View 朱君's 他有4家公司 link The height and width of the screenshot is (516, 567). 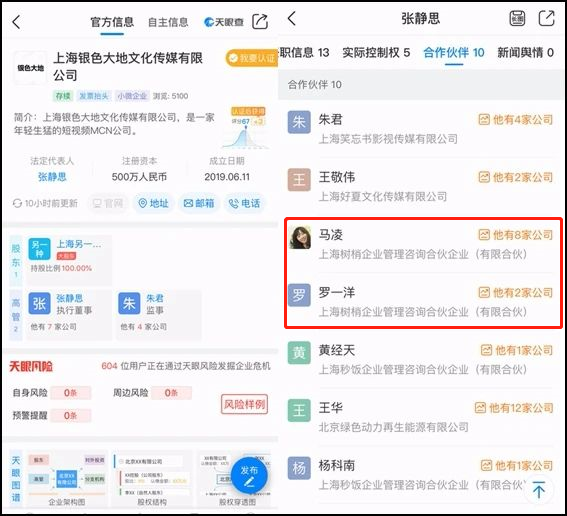pyautogui.click(x=516, y=120)
